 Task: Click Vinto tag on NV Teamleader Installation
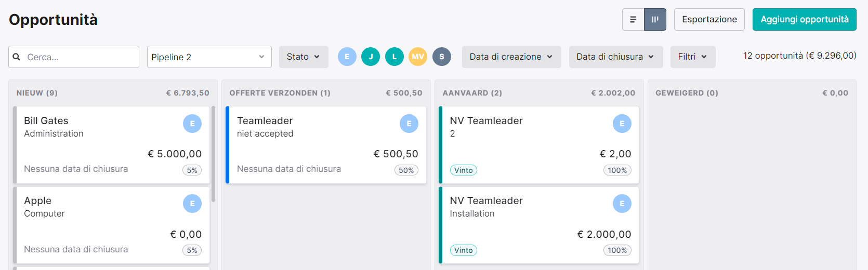click(x=464, y=250)
